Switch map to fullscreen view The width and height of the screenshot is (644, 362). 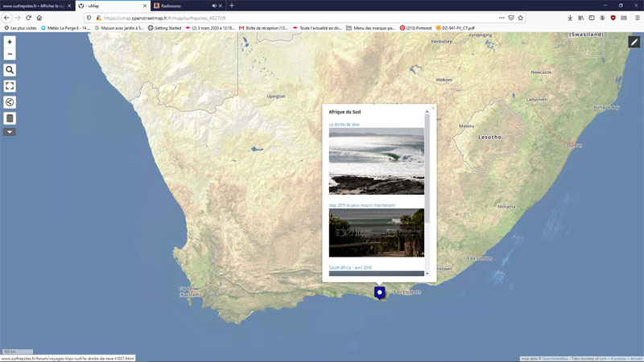[10, 86]
